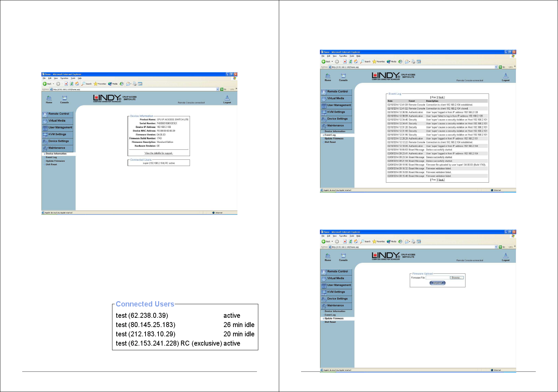Click the Browse... button for firmware file
The width and height of the screenshot is (558, 392).
(x=456, y=278)
